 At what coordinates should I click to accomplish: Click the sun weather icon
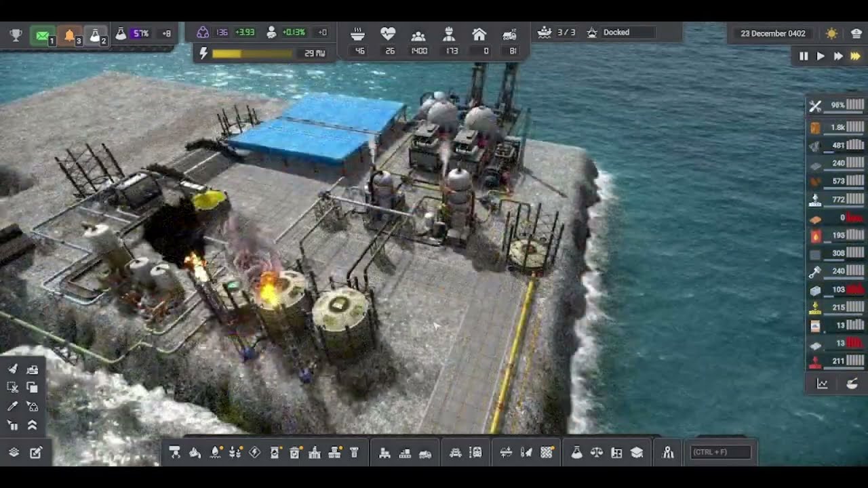click(x=831, y=33)
